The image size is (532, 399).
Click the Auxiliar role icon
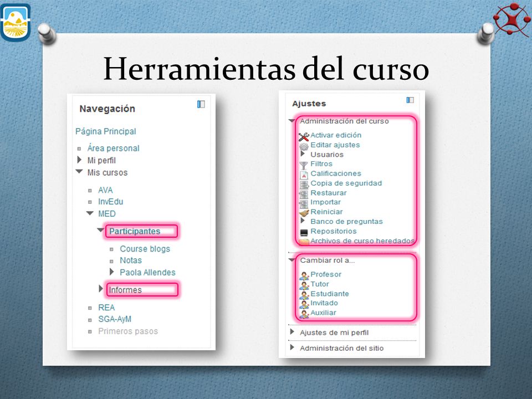pos(304,314)
